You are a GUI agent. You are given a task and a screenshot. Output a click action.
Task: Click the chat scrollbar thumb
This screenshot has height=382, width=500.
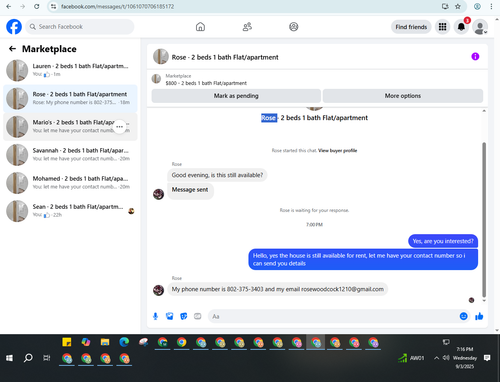tap(484, 220)
